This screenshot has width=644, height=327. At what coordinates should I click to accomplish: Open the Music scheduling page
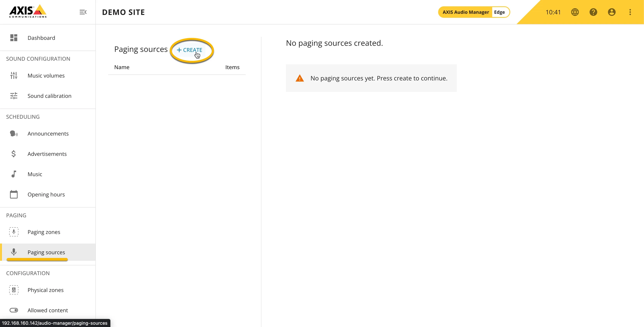pos(48,174)
